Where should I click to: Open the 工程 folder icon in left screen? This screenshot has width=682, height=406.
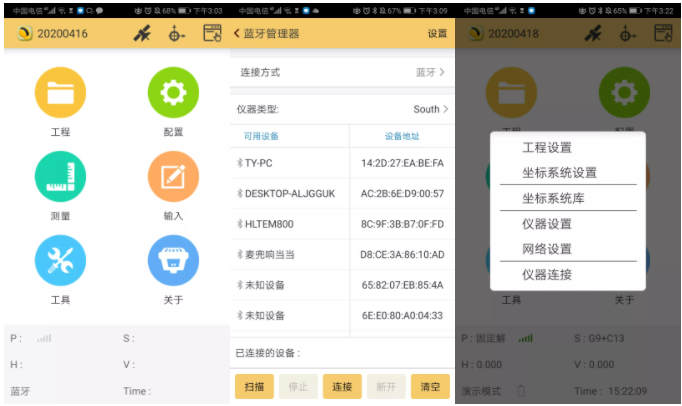[x=60, y=92]
